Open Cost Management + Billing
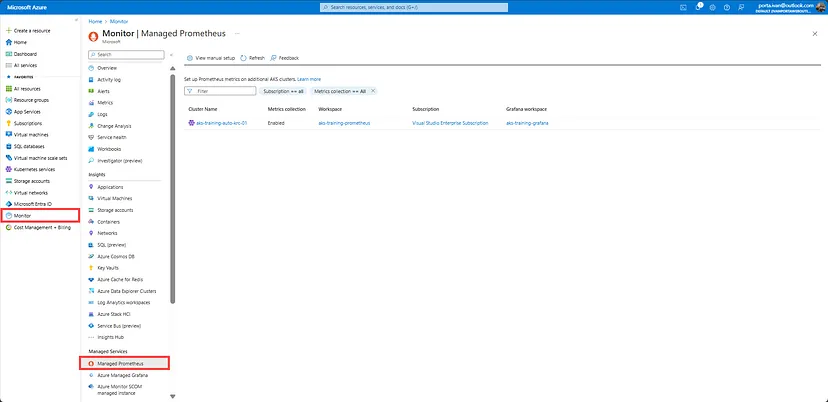 click(42, 227)
